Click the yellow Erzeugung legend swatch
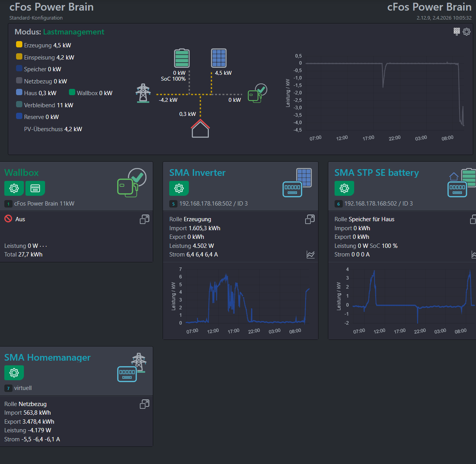Screen dimensions: 476x464 [x=19, y=45]
